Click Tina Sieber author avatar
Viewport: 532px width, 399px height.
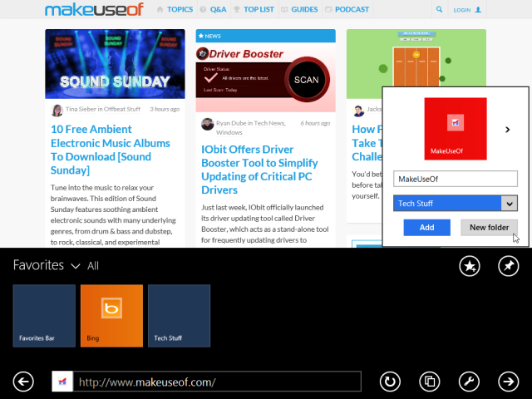(57, 111)
